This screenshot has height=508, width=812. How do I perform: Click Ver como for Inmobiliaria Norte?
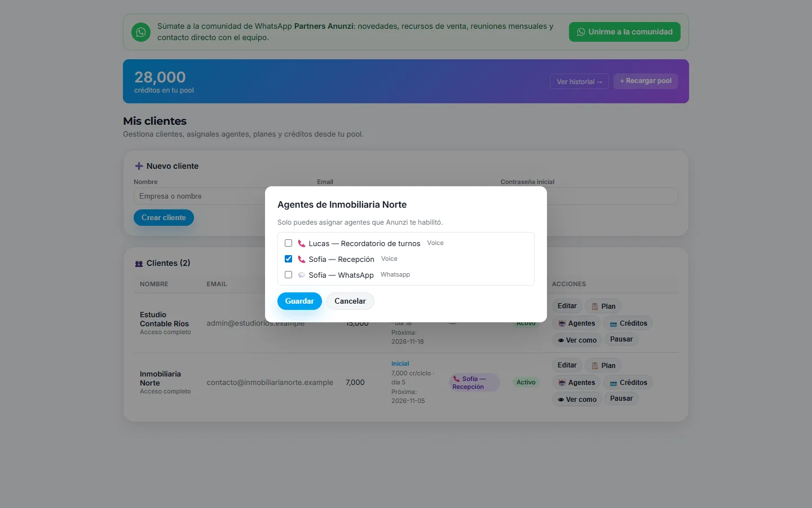point(577,399)
